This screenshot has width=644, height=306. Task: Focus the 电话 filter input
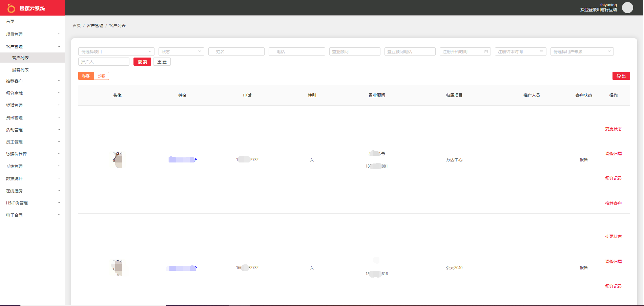(x=297, y=51)
